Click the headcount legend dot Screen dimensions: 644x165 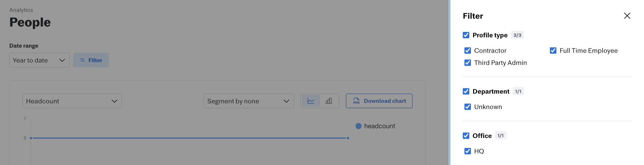point(358,126)
